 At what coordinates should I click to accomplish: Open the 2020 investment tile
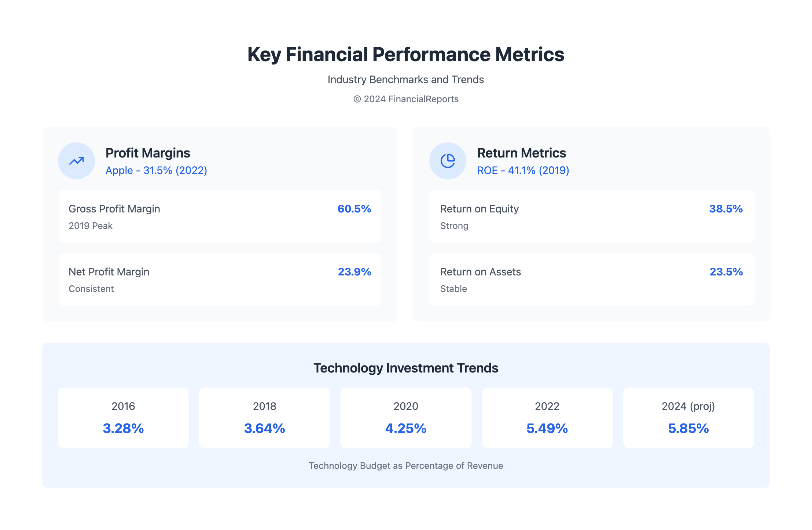pos(406,418)
